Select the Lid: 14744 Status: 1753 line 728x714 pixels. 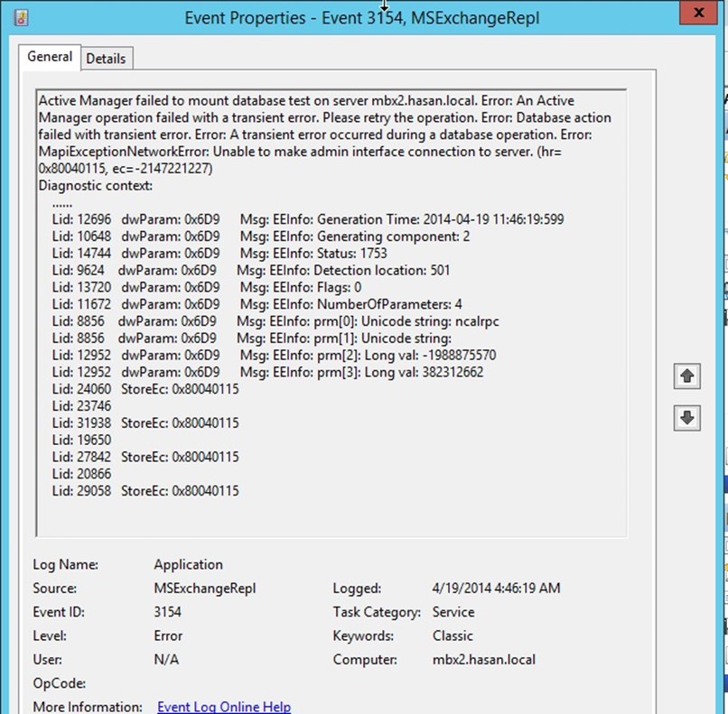219,254
